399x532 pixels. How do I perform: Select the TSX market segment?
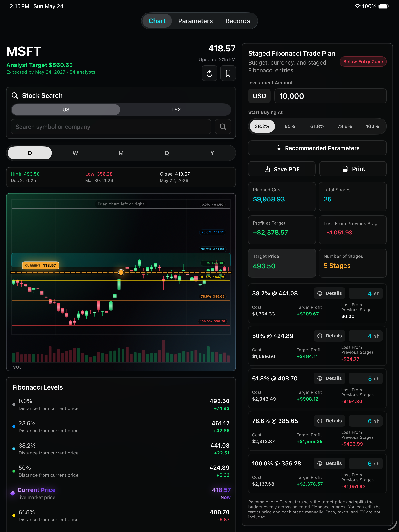176,110
